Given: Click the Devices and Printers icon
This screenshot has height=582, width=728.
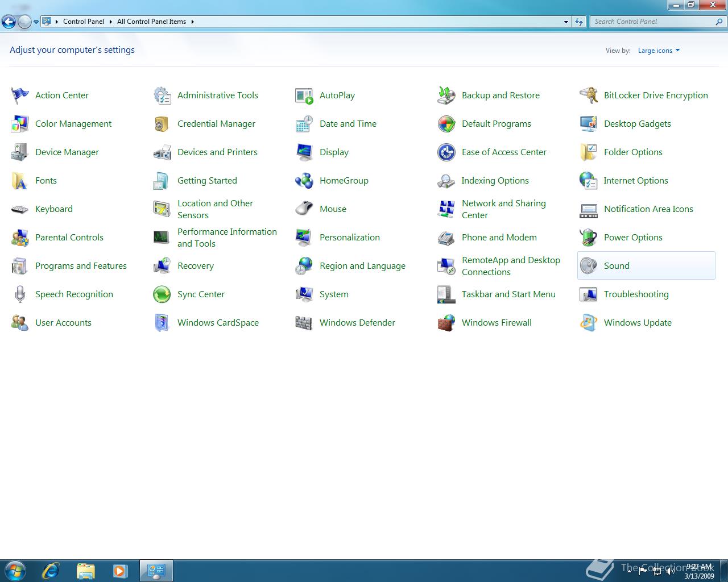Looking at the screenshot, I should [162, 152].
